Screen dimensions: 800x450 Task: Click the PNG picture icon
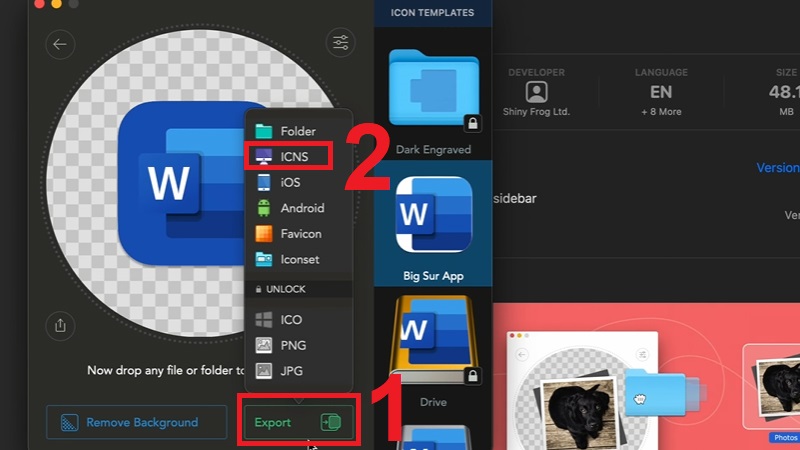point(264,345)
